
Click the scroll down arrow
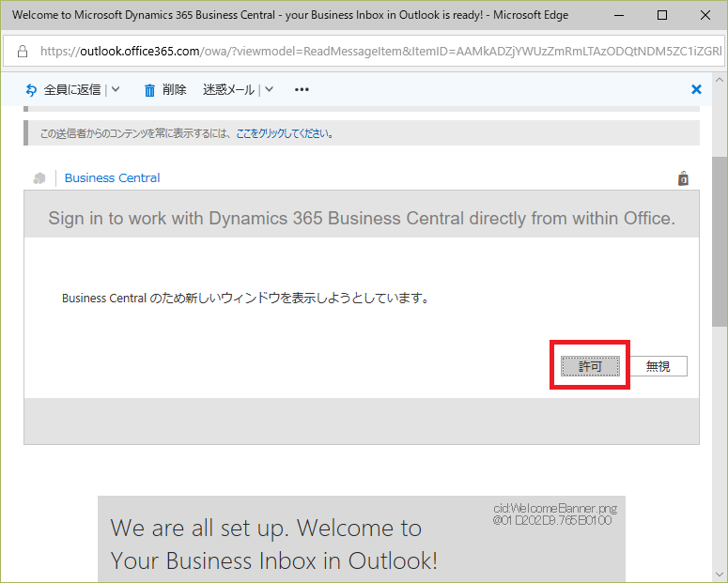click(720, 575)
